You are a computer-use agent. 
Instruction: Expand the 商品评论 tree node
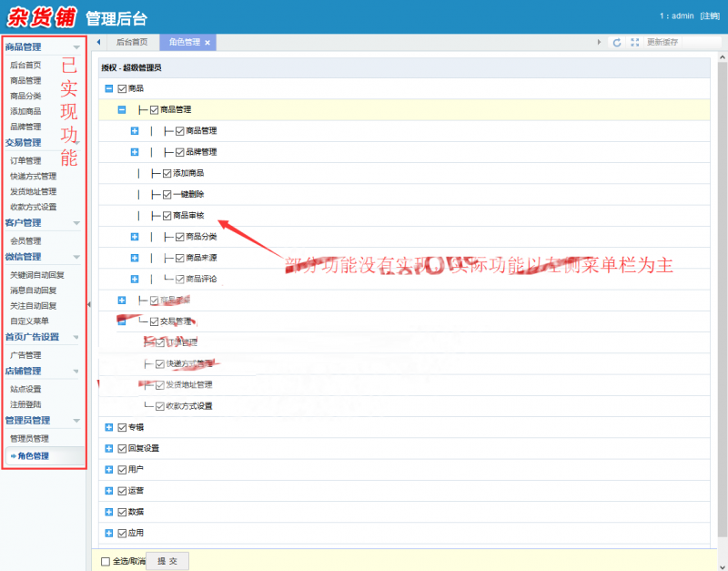click(x=135, y=280)
